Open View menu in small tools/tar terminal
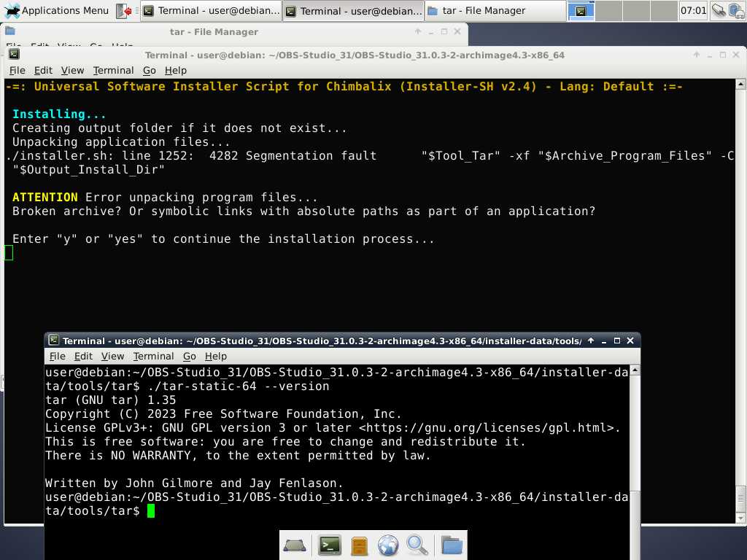This screenshot has width=747, height=560. tap(112, 356)
